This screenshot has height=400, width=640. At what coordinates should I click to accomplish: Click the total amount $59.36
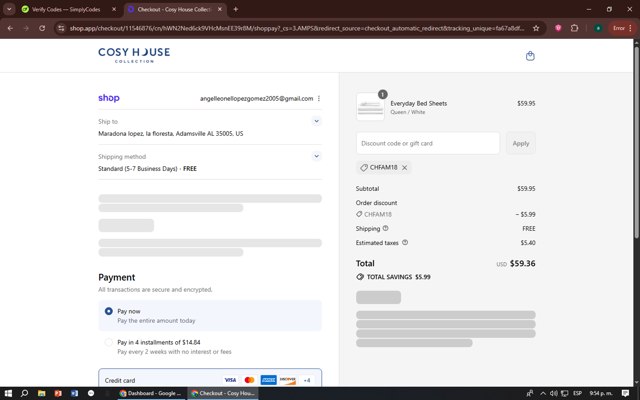click(522, 263)
